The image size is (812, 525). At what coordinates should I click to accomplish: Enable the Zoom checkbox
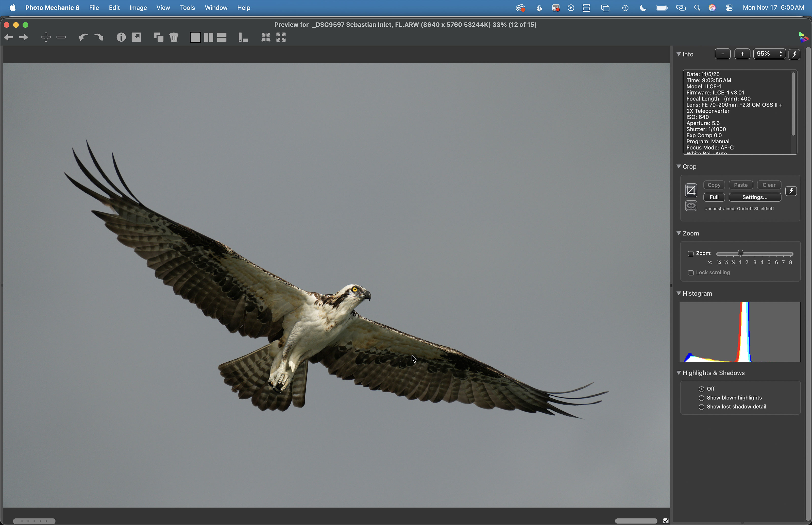click(x=691, y=253)
